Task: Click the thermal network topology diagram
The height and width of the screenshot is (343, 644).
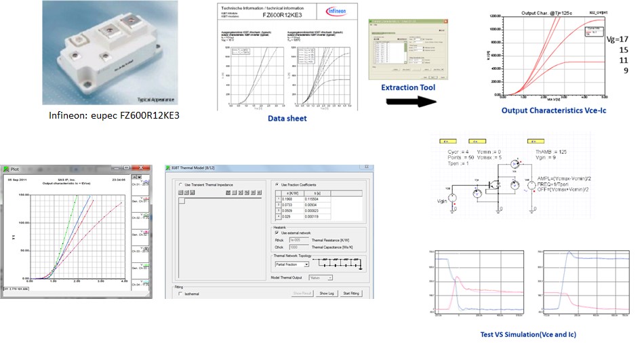Action: 338,263
